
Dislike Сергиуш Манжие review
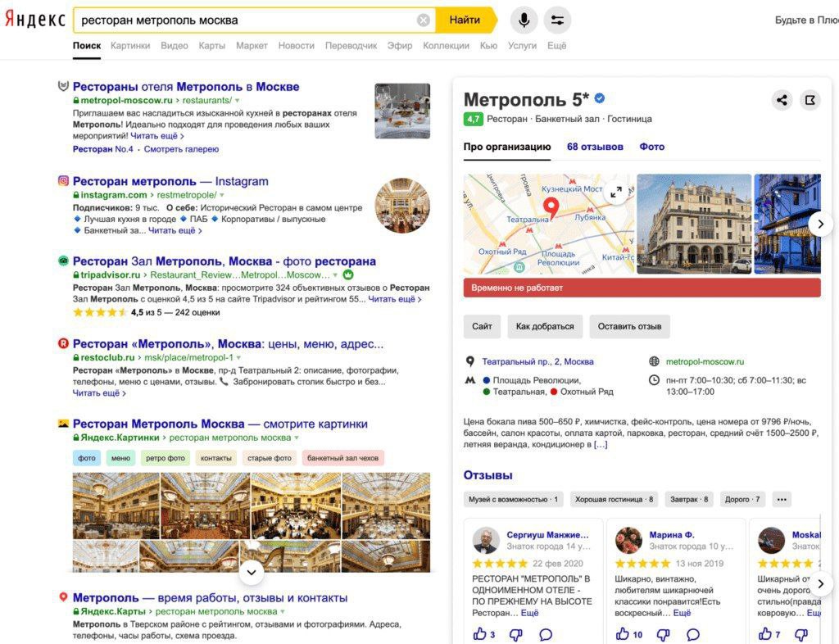click(516, 635)
